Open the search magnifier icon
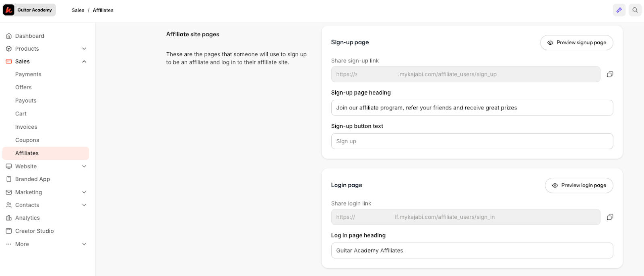This screenshot has height=276, width=644. pyautogui.click(x=635, y=10)
